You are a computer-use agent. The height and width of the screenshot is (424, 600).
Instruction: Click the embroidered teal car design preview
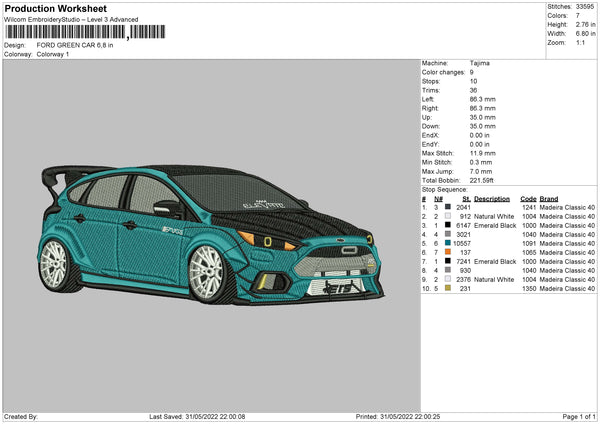pos(211,235)
